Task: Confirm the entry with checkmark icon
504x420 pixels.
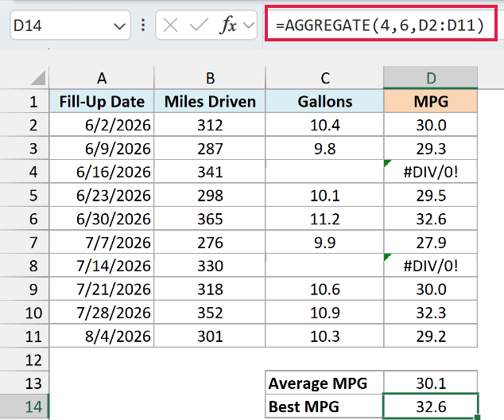Action: point(199,25)
